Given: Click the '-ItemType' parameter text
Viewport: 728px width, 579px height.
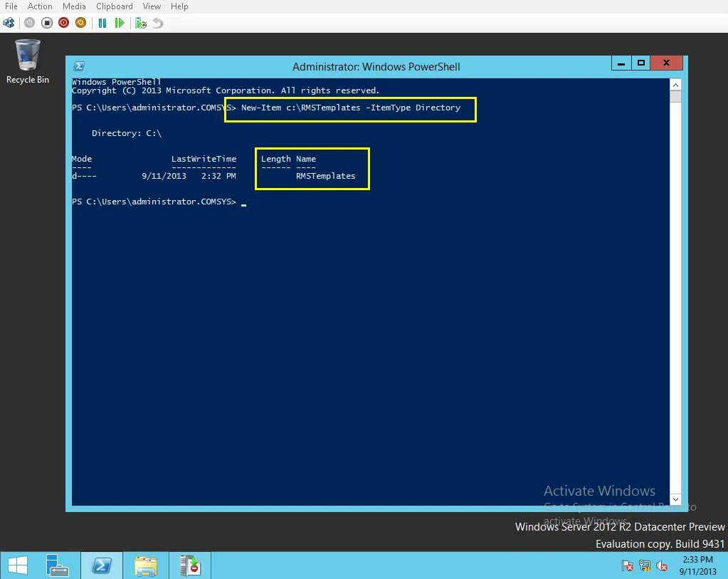Looking at the screenshot, I should tap(388, 108).
